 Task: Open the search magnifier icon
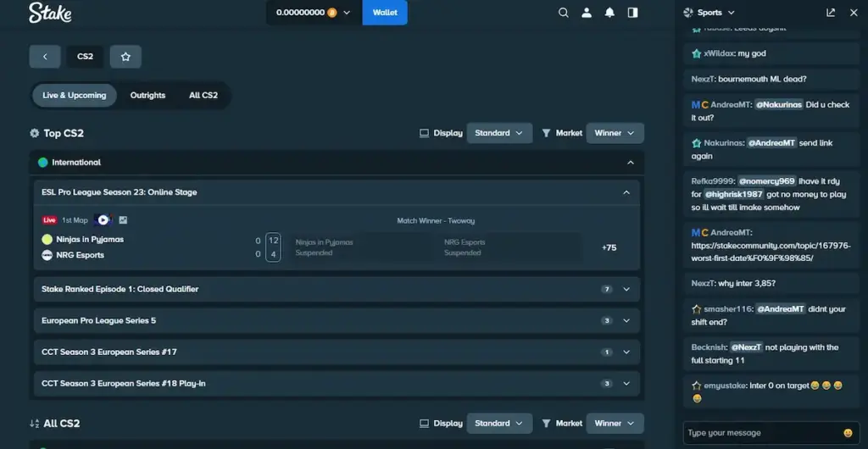[564, 13]
